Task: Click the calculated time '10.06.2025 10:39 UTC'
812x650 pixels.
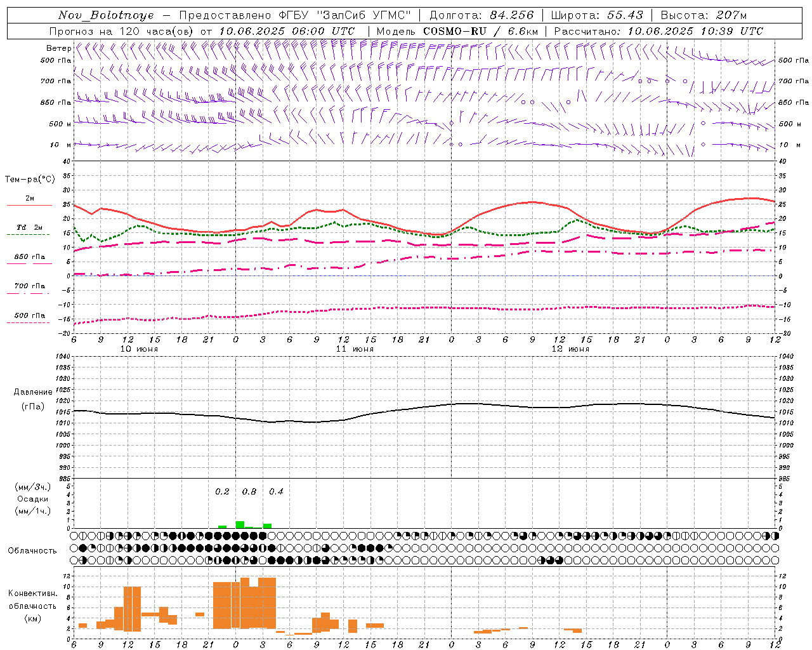Action: [695, 31]
